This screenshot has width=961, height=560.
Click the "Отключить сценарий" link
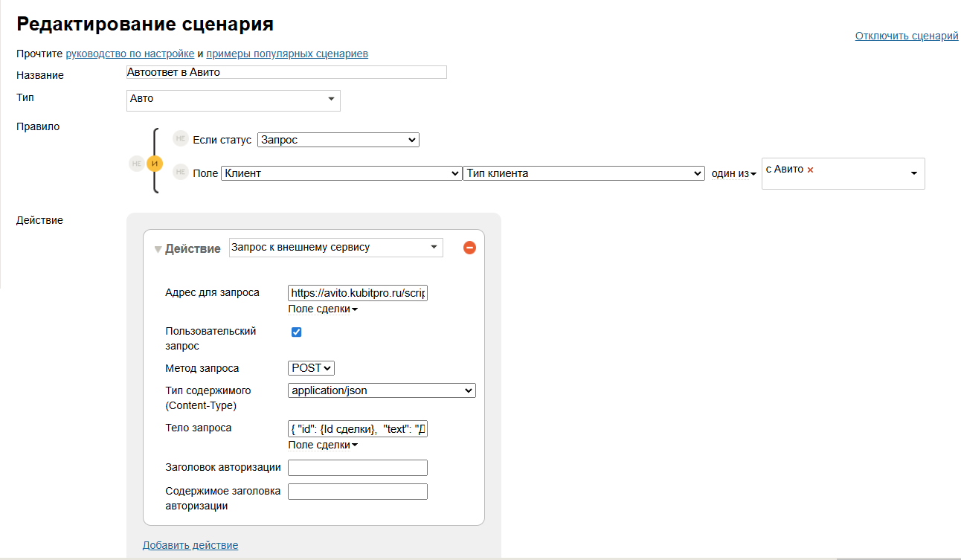(x=906, y=36)
